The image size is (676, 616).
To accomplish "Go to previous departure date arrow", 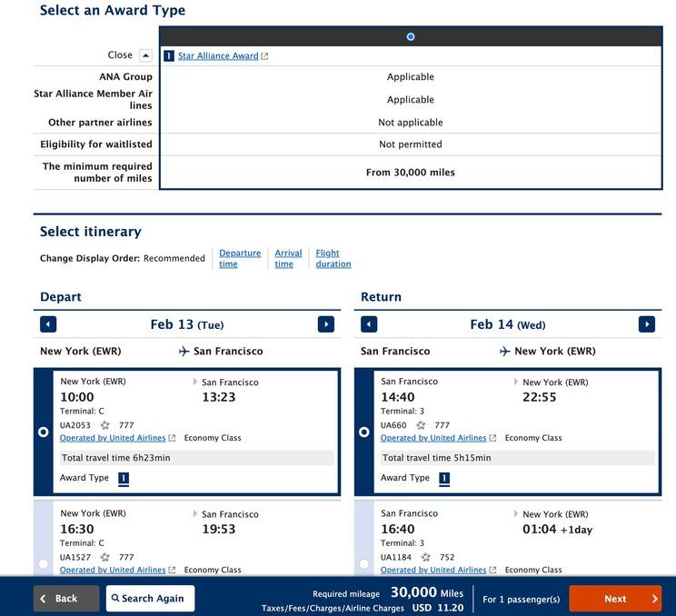I will [x=48, y=324].
